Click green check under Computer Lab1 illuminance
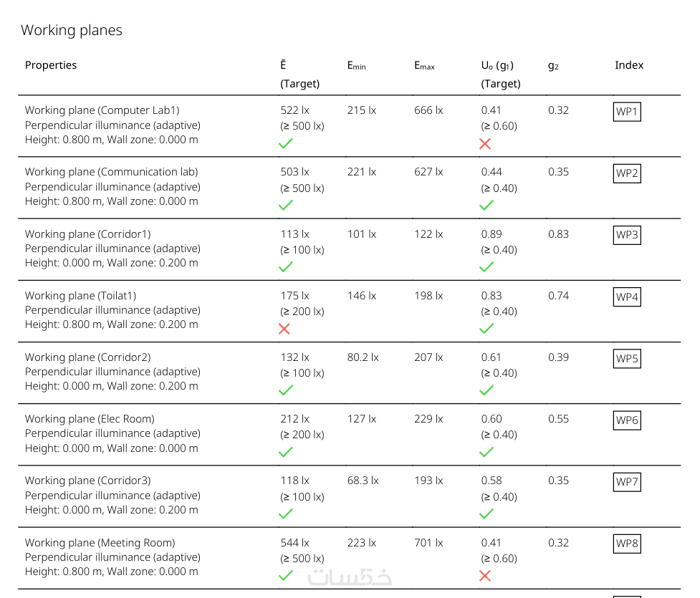This screenshot has height=598, width=700. 285,144
